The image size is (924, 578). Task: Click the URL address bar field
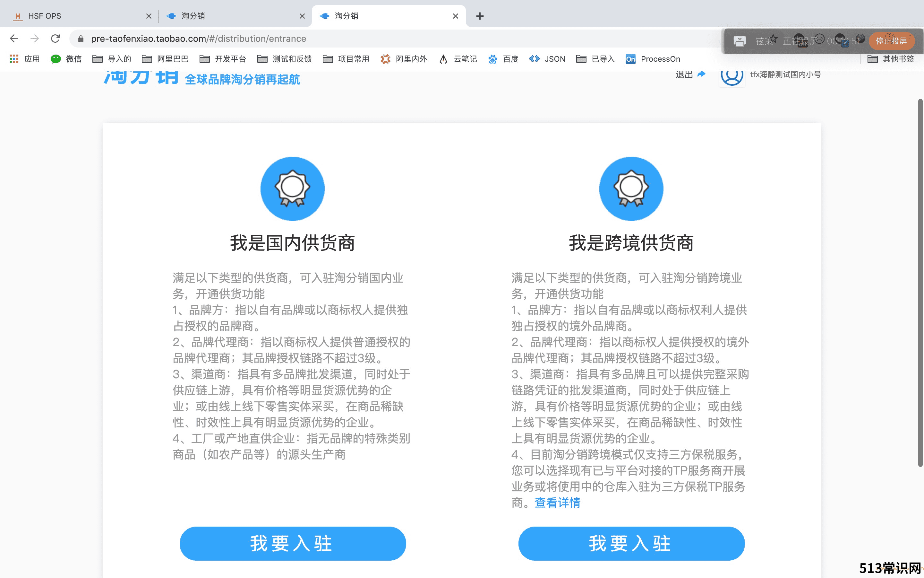(x=397, y=39)
